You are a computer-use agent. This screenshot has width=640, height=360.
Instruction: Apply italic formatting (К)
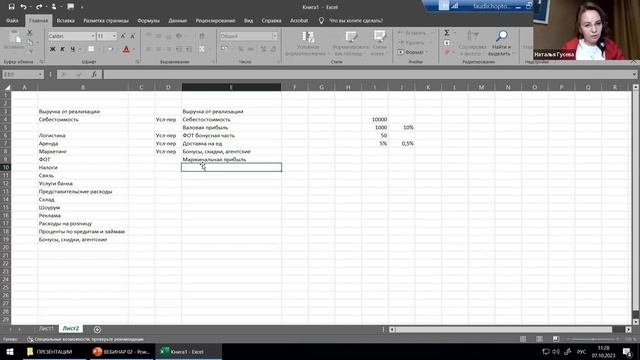[62, 49]
